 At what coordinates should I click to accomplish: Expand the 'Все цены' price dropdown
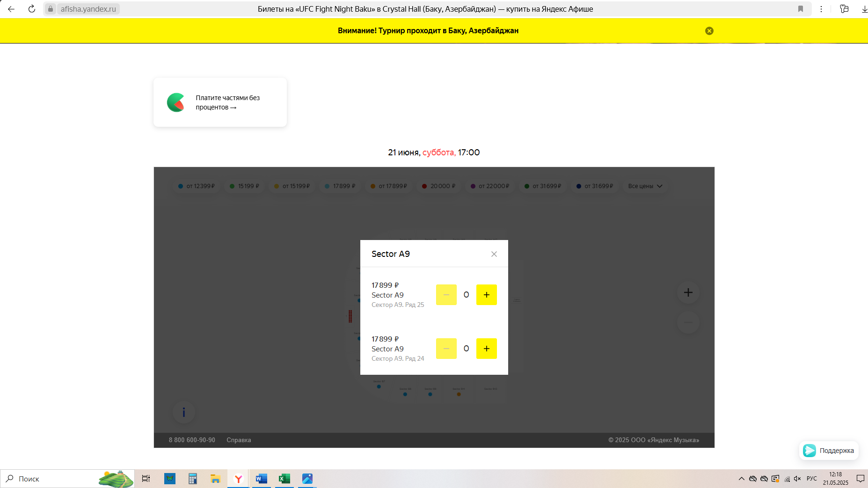click(645, 186)
